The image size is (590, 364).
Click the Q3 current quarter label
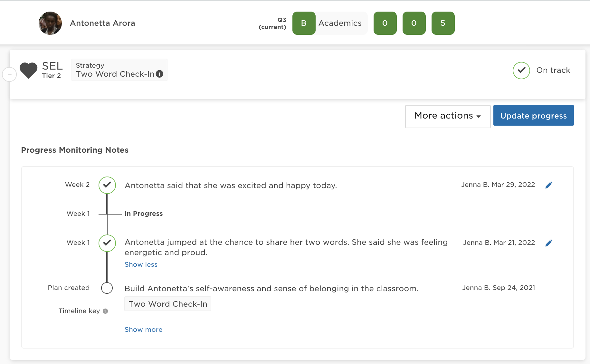[272, 23]
